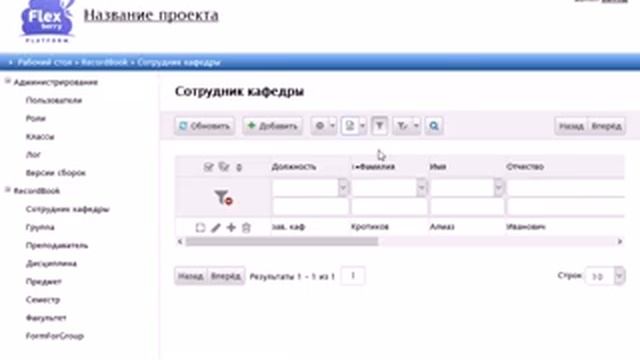The width and height of the screenshot is (640, 360).
Task: Open Семестр in the sidebar
Action: pos(42,300)
